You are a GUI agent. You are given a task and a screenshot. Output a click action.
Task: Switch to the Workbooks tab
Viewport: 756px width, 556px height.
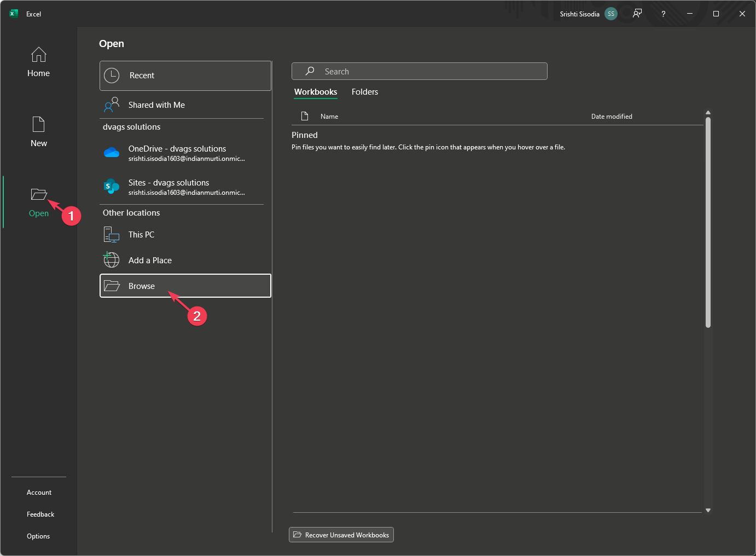click(316, 92)
